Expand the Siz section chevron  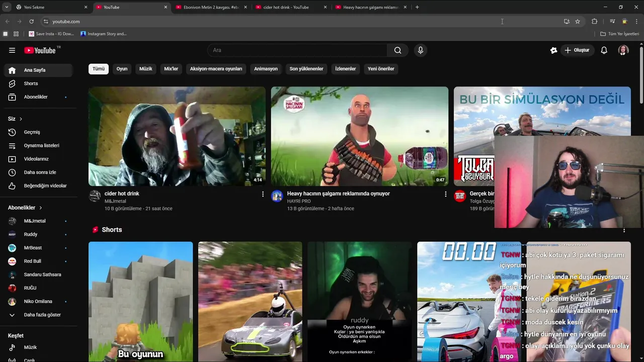(21, 119)
